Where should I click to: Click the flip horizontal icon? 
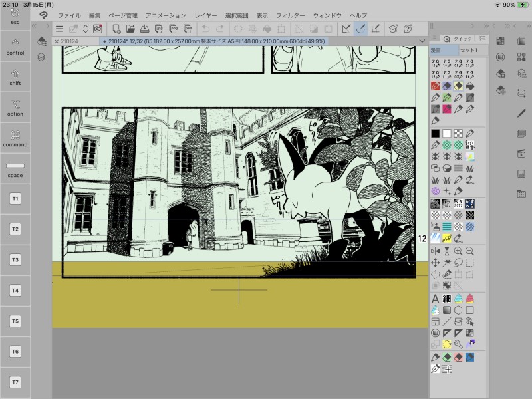[435, 251]
